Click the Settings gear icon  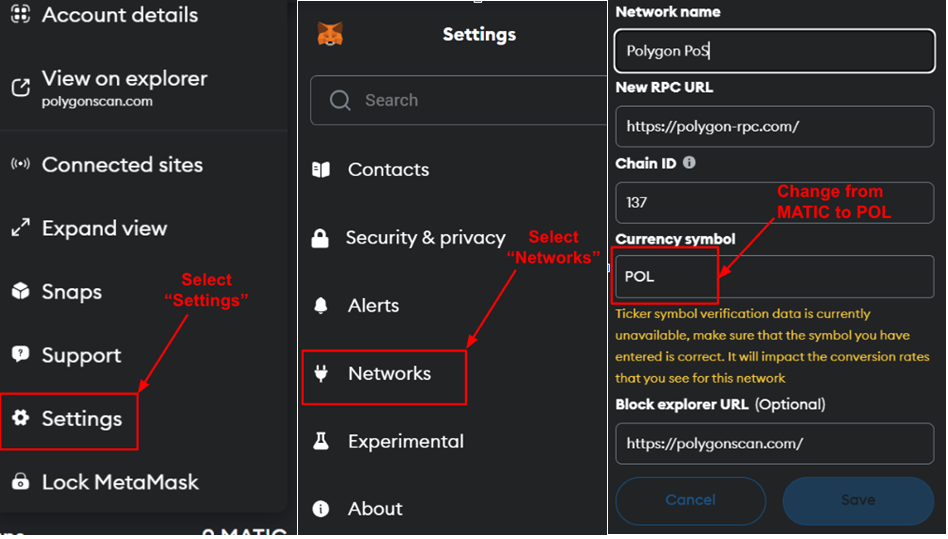click(x=21, y=418)
